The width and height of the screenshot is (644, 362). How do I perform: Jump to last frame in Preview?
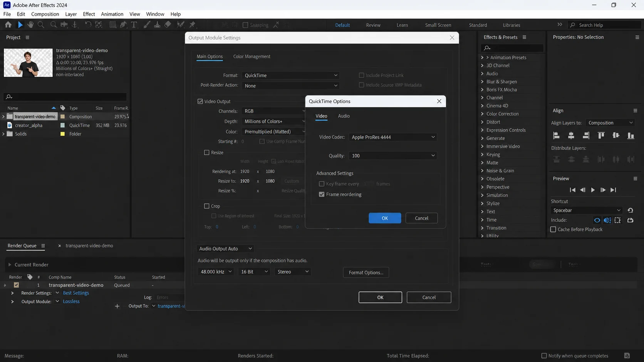pyautogui.click(x=613, y=190)
